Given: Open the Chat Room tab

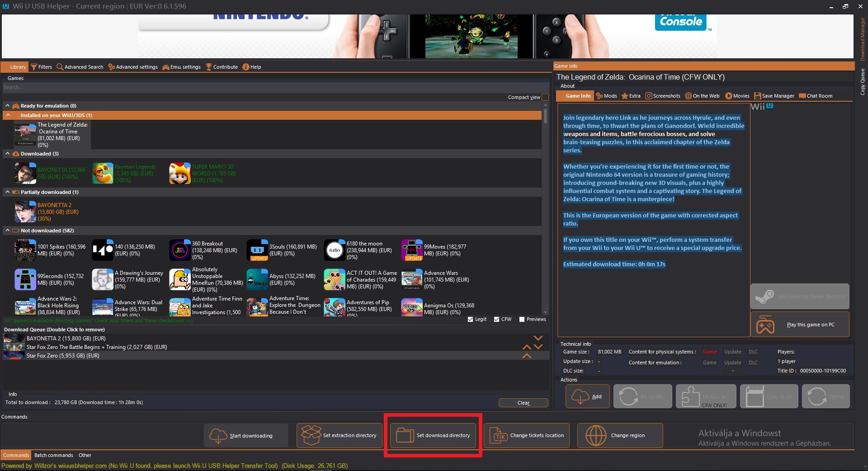Looking at the screenshot, I should pyautogui.click(x=816, y=96).
